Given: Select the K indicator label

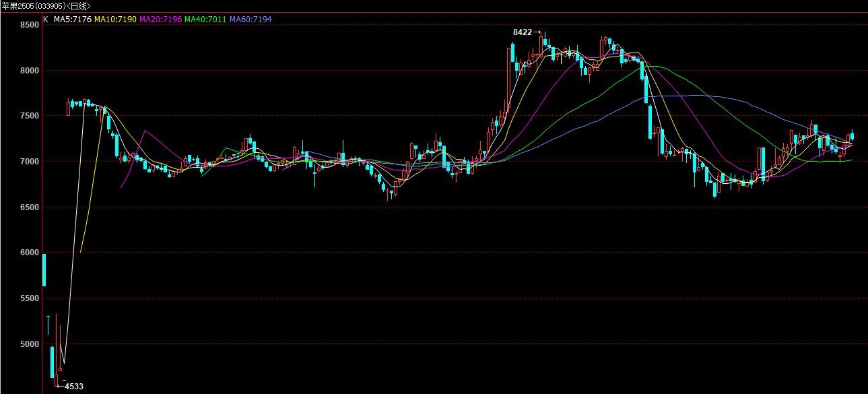Looking at the screenshot, I should click(46, 20).
